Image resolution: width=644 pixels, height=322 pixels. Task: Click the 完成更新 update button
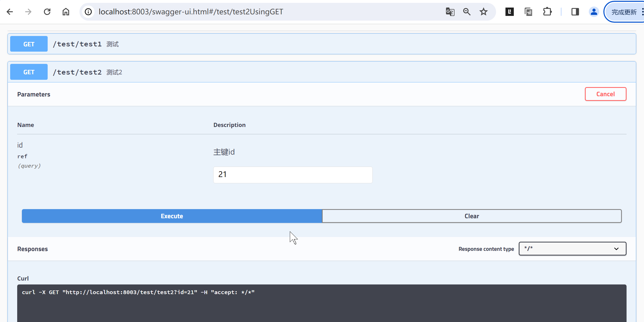click(624, 12)
